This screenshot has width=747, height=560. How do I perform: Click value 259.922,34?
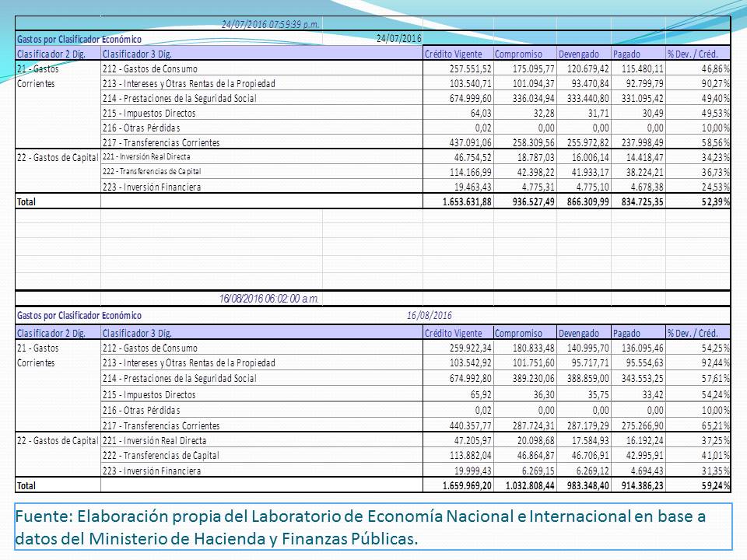[x=470, y=348]
